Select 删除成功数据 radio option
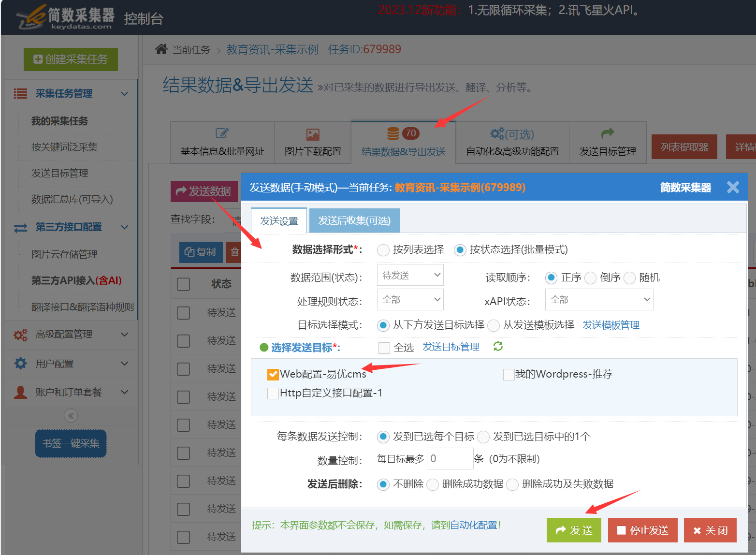This screenshot has height=555, width=756. point(433,484)
